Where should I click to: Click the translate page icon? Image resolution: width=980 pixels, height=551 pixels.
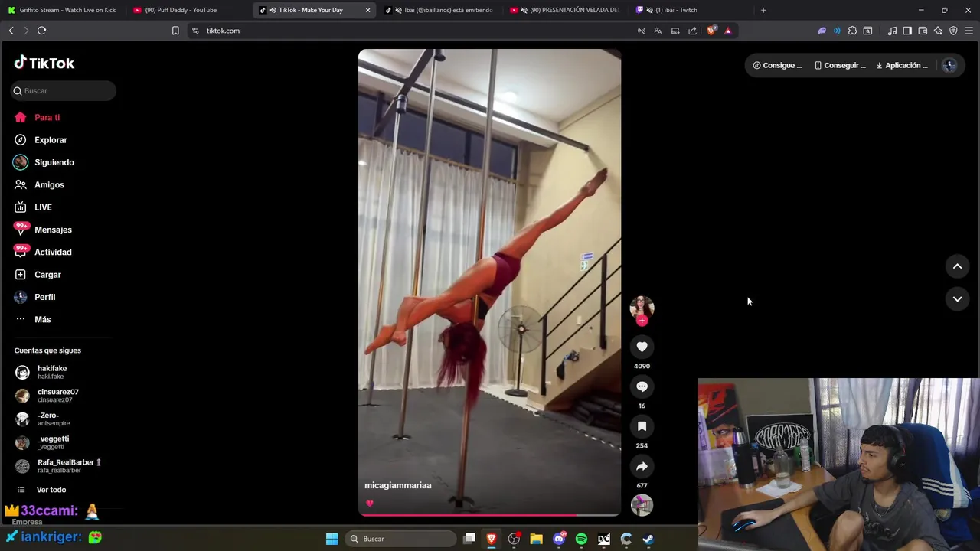(x=658, y=31)
